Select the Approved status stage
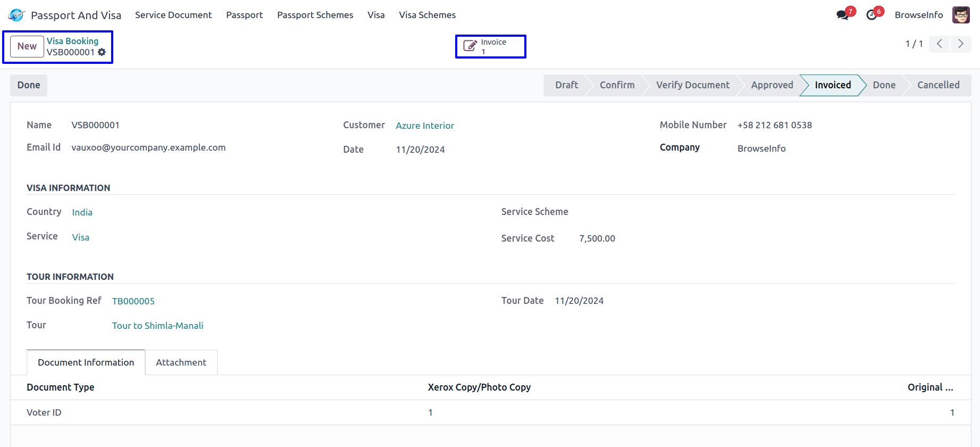Screen dimensions: 980x447 tap(772, 85)
